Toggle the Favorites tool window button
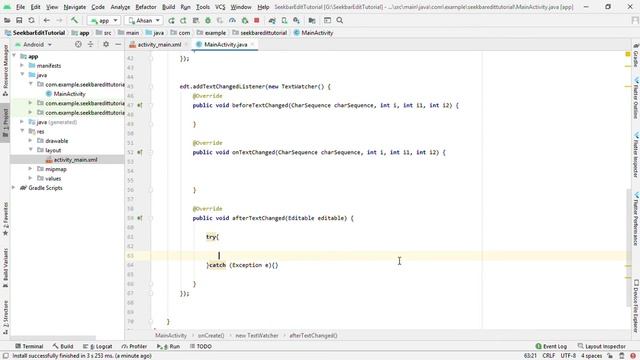640x360 pixels. point(5,219)
